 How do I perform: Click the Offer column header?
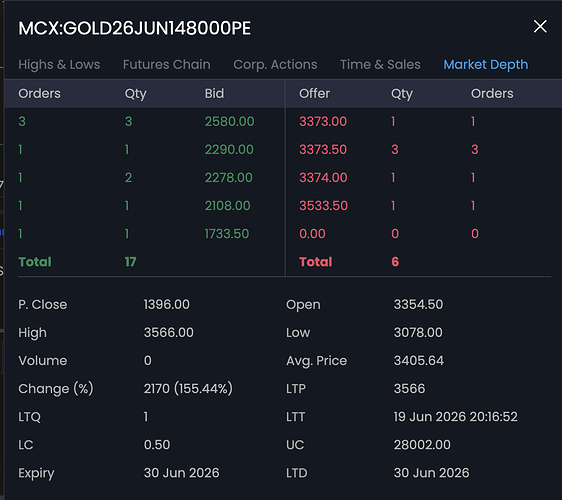[x=314, y=94]
